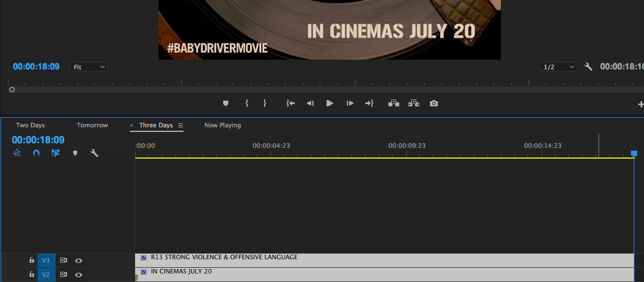Click the 00:00:04:23 ruler label

(x=271, y=146)
